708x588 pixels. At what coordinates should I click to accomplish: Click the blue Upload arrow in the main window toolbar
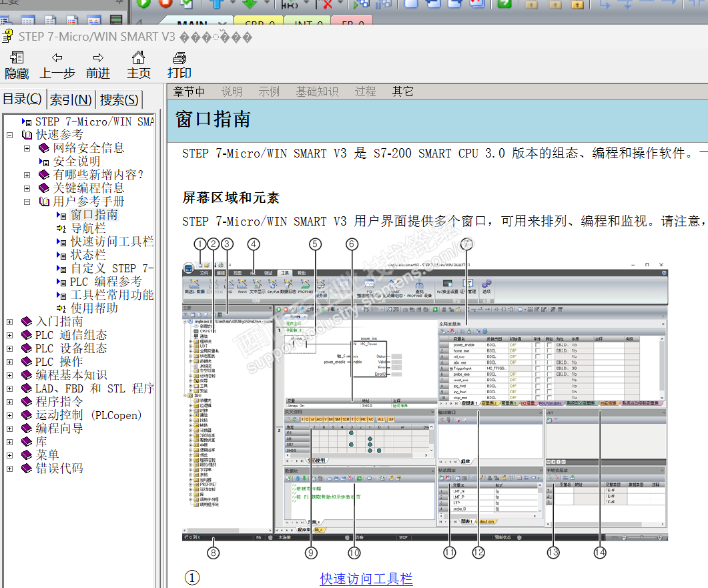[x=217, y=3]
